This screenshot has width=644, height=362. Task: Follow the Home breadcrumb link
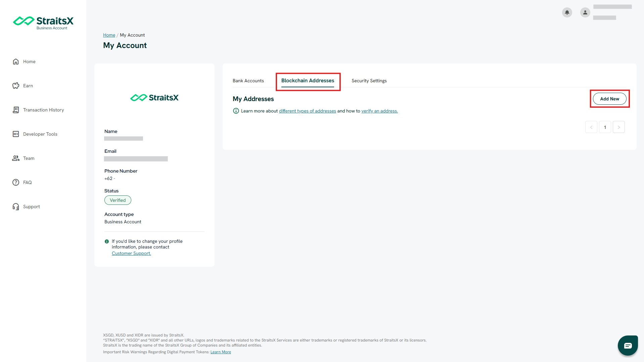[109, 35]
